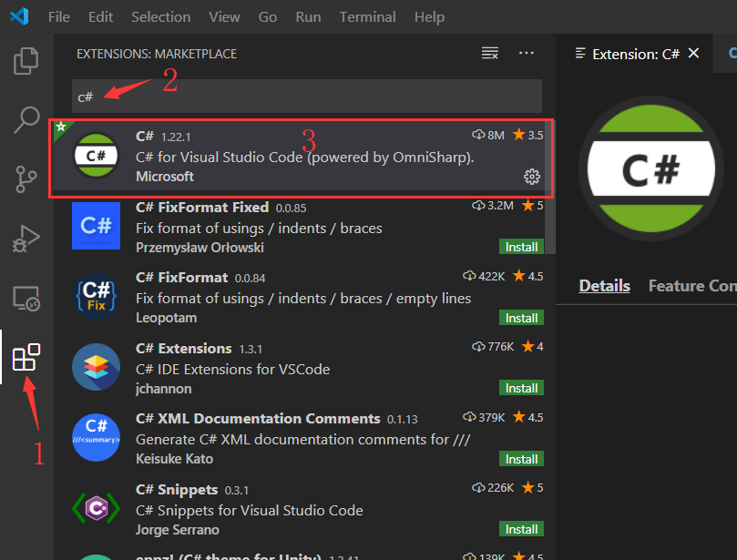This screenshot has width=737, height=560.
Task: Click publisher name jchannon
Action: tap(164, 389)
